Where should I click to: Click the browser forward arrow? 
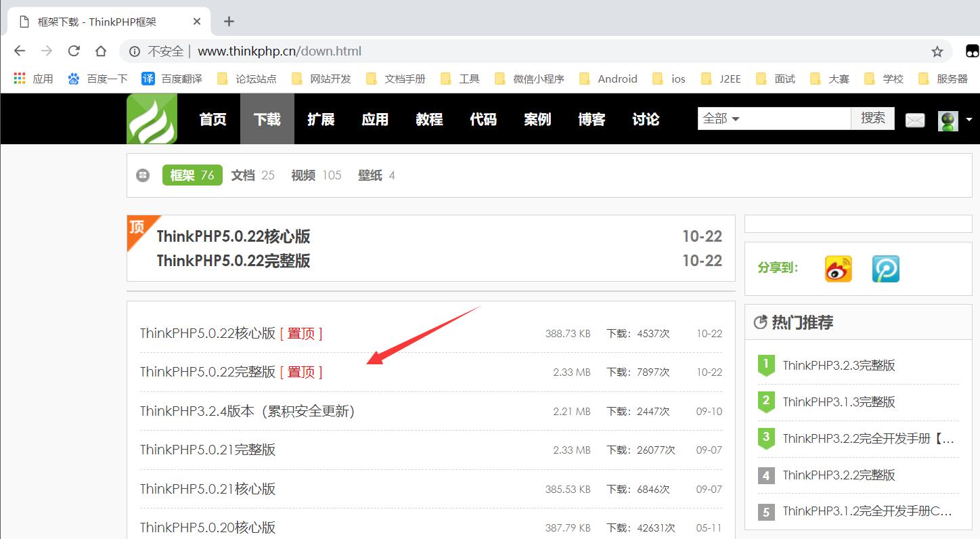tap(47, 51)
